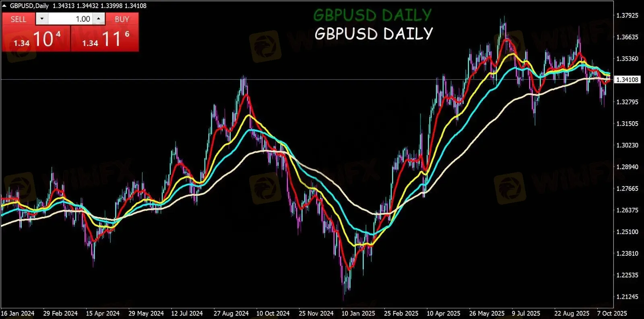Click the 1.31505 price scale label
Image resolution: width=644 pixels, height=319 pixels.
(x=627, y=124)
